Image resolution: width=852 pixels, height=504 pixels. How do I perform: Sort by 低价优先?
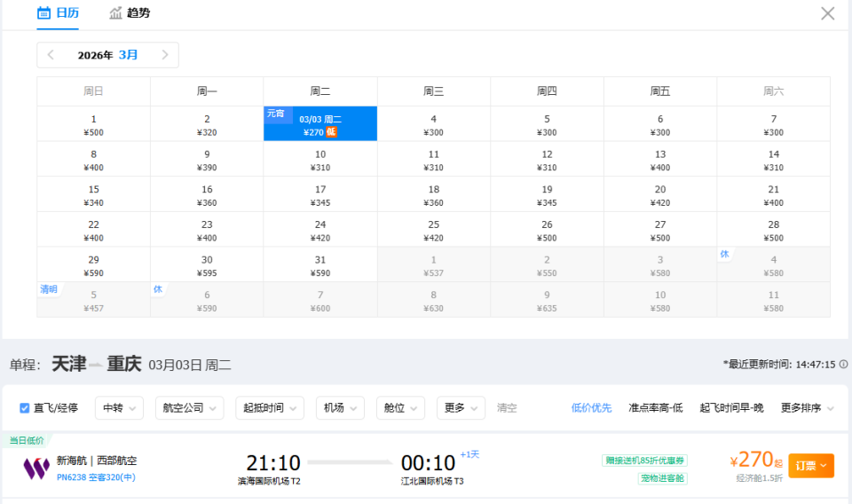(591, 408)
